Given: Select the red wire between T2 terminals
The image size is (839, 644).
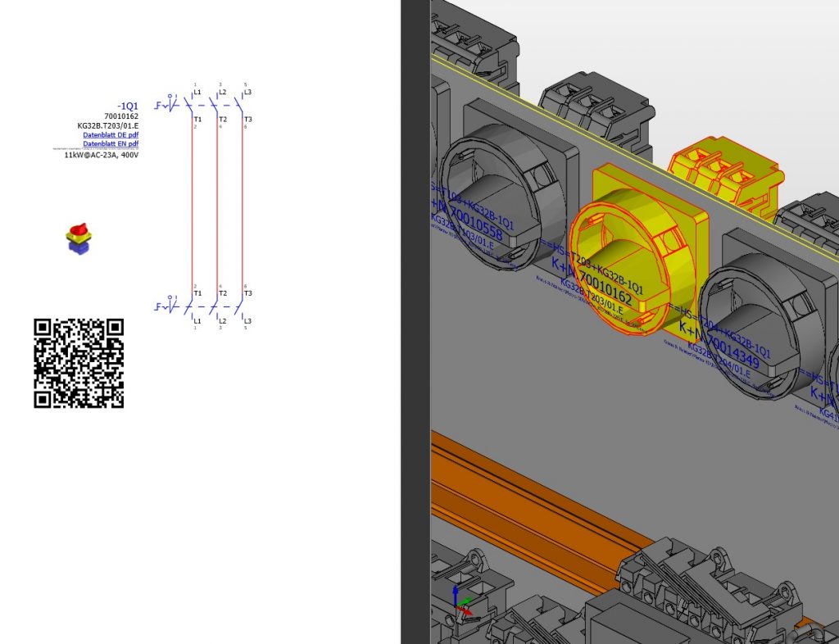Looking at the screenshot, I should (217, 205).
